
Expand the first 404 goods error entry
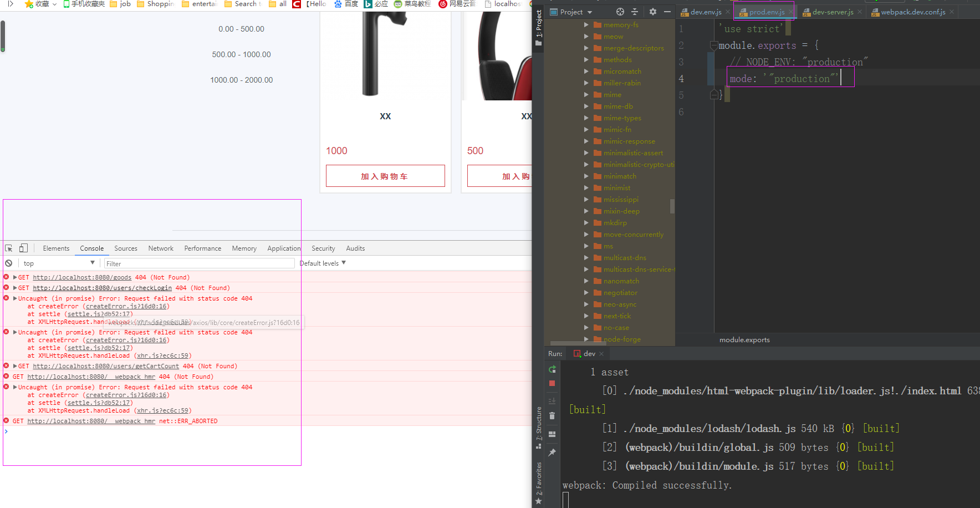[x=14, y=277]
